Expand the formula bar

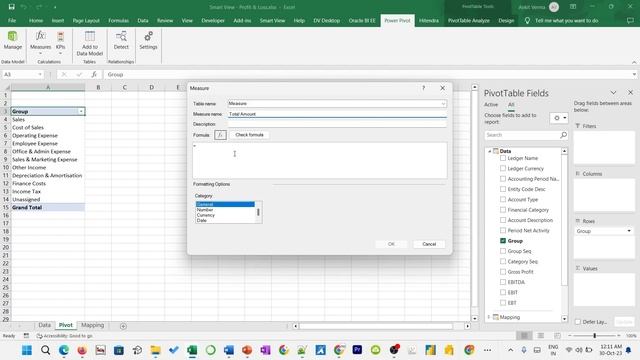tap(634, 74)
